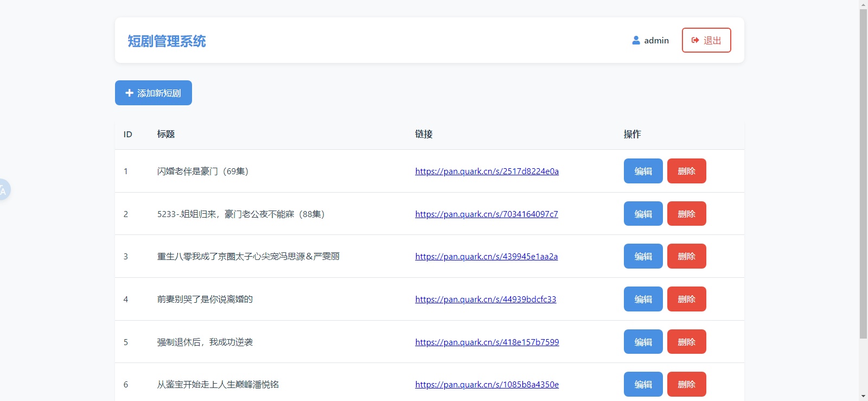Viewport: 868px width, 401px height.
Task: Edit the row 前妻别哭了是你说离婚的
Action: [643, 299]
